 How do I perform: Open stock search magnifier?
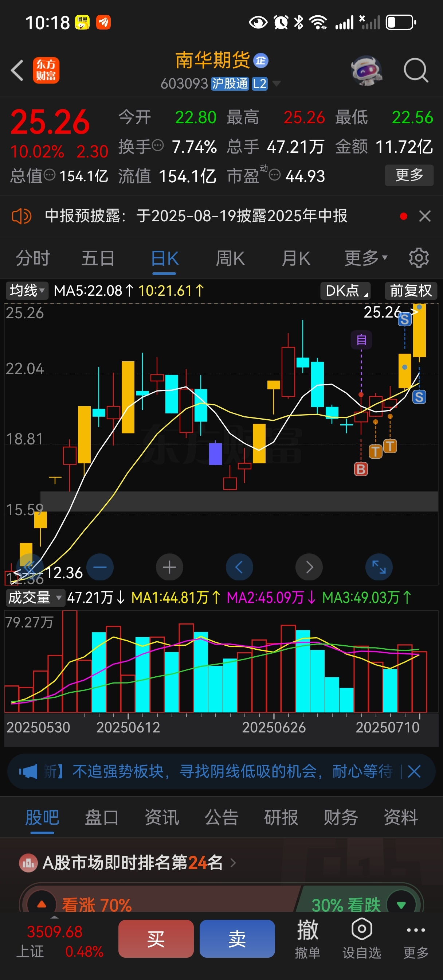(416, 70)
